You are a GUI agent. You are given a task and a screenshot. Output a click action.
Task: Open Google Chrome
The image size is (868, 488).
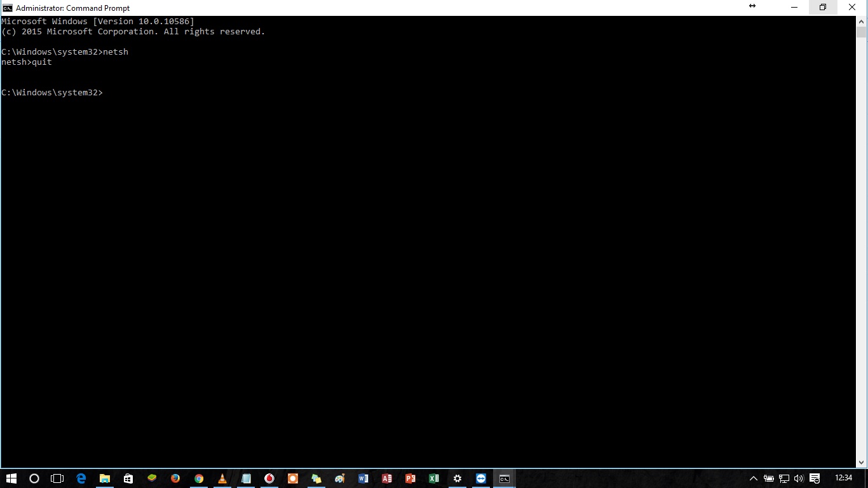coord(198,478)
